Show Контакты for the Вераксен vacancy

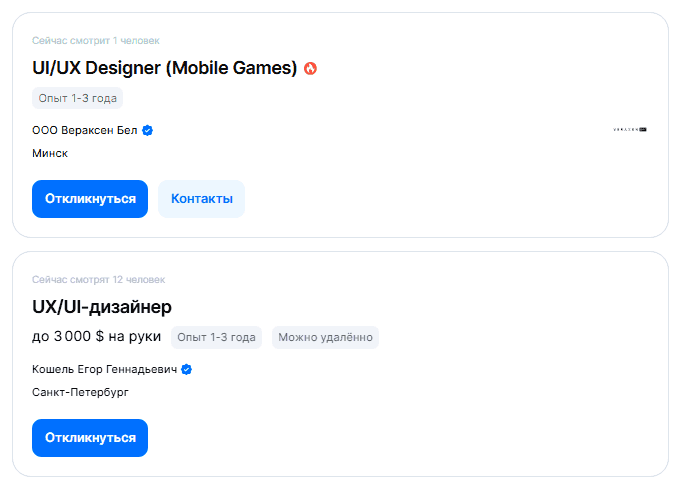201,198
